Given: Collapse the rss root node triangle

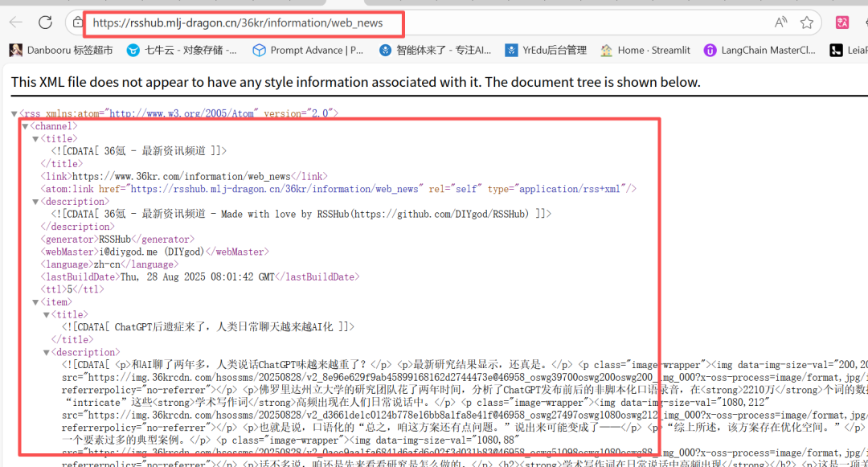Looking at the screenshot, I should pyautogui.click(x=14, y=114).
